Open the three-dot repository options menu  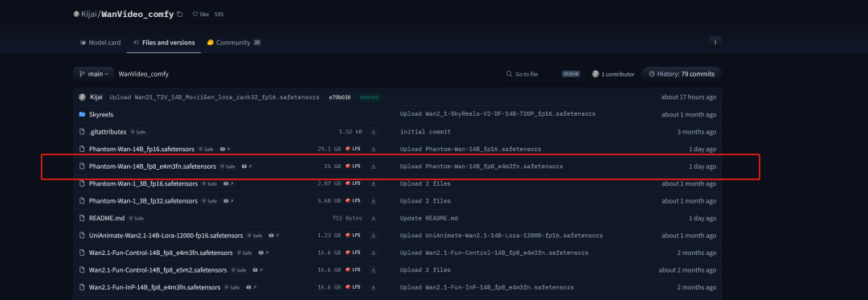click(x=715, y=42)
